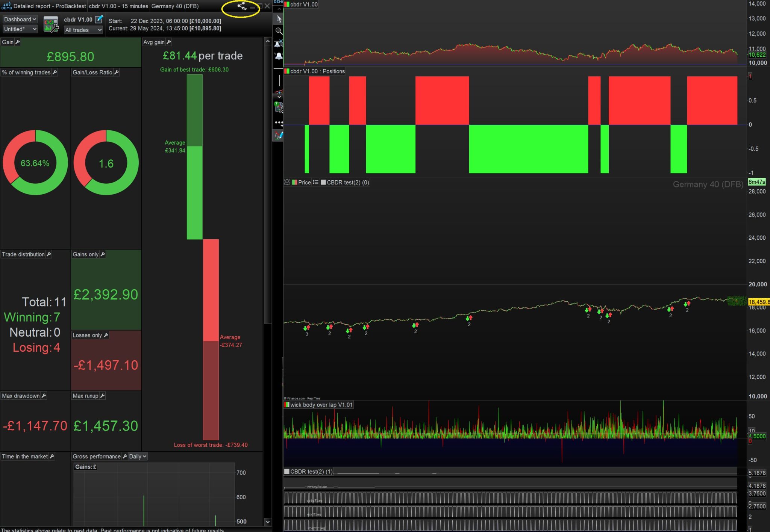Viewport: 770px width, 532px height.
Task: Click the alert bell tool icon
Action: pos(279,56)
